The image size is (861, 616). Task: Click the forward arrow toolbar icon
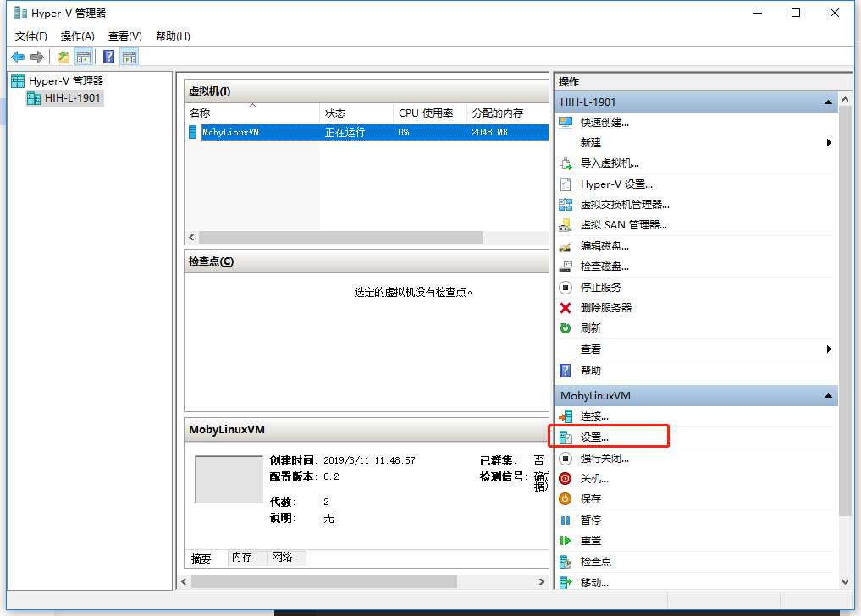pyautogui.click(x=36, y=57)
